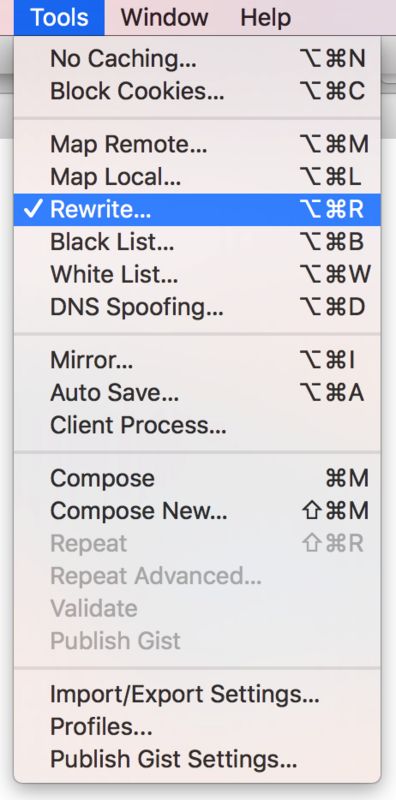The image size is (396, 800).
Task: Choose Block Cookies... entry
Action: 197,91
